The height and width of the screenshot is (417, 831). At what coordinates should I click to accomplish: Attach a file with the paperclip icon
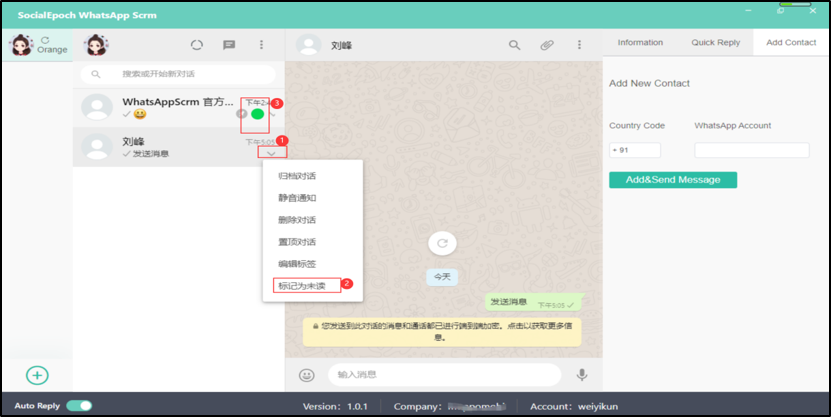(x=547, y=45)
